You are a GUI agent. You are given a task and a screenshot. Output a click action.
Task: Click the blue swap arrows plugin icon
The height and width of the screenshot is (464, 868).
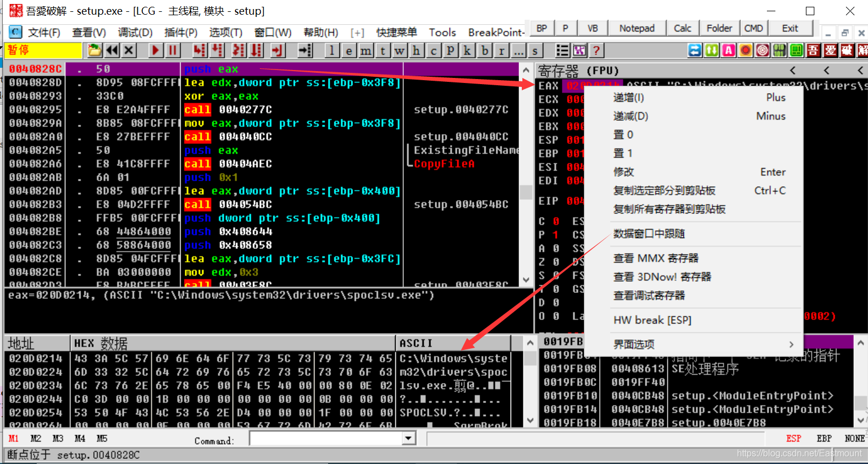click(695, 50)
